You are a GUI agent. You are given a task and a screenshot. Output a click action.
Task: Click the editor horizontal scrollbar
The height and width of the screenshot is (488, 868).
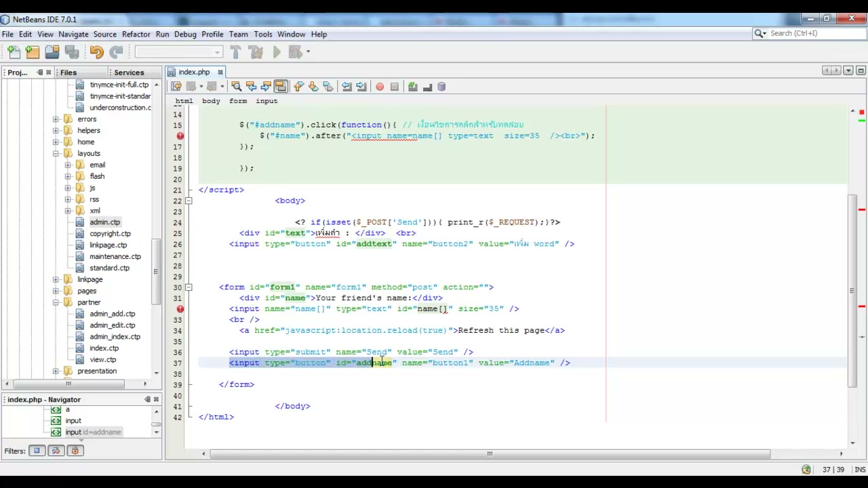pyautogui.click(x=490, y=454)
